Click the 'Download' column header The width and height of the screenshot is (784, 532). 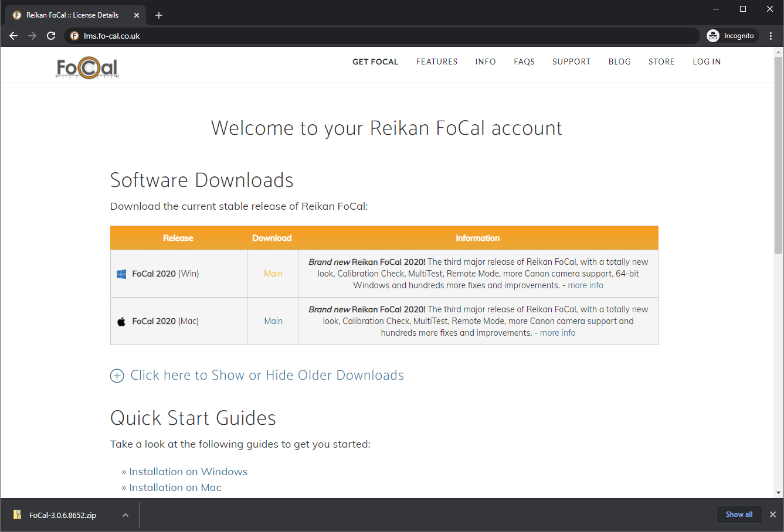pyautogui.click(x=272, y=238)
